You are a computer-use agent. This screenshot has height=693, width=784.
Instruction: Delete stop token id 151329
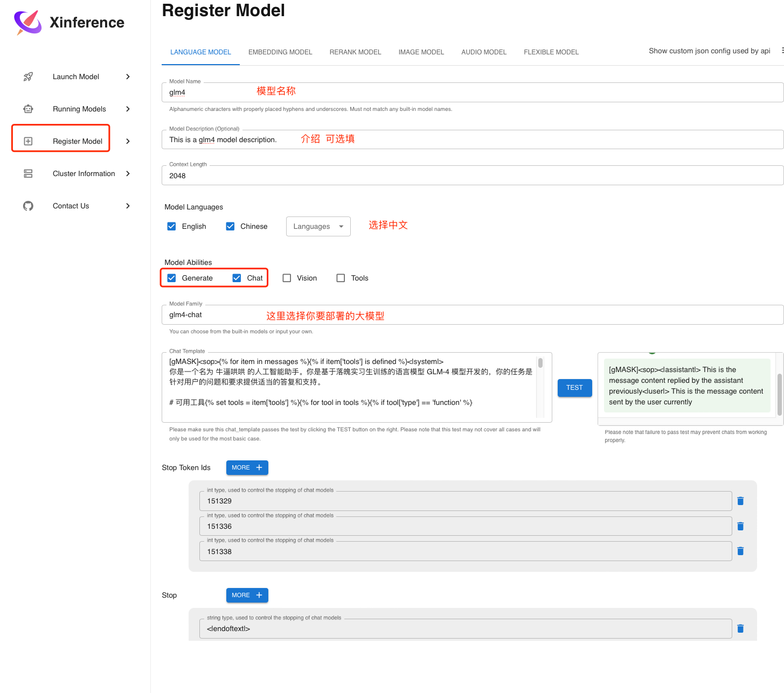[740, 501]
